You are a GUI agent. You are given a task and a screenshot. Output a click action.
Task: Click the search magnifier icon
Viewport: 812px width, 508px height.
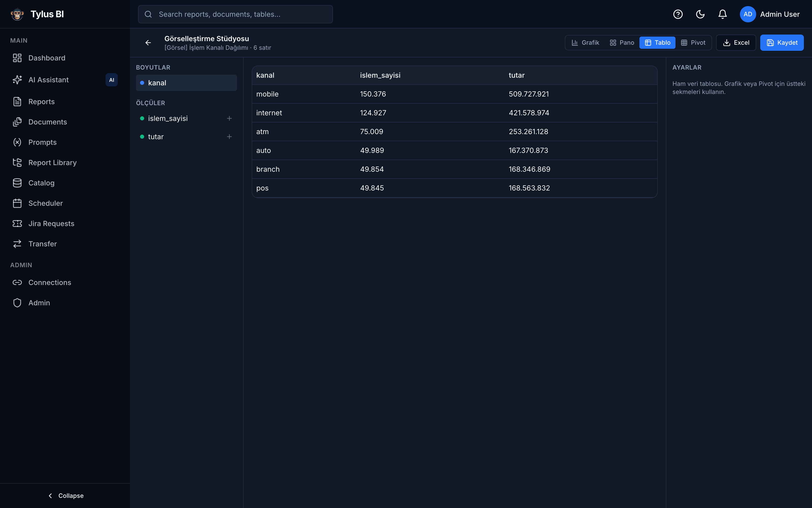click(148, 14)
